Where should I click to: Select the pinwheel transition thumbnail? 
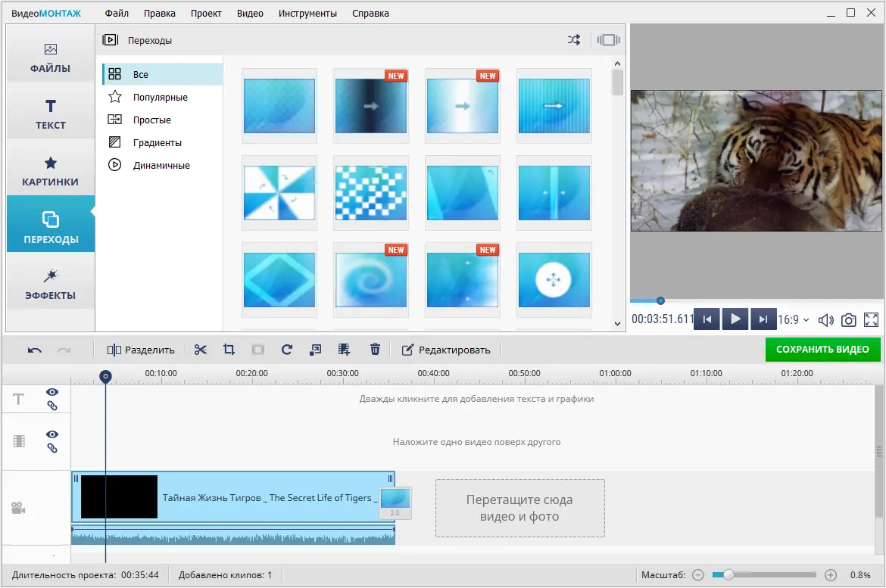pos(279,193)
